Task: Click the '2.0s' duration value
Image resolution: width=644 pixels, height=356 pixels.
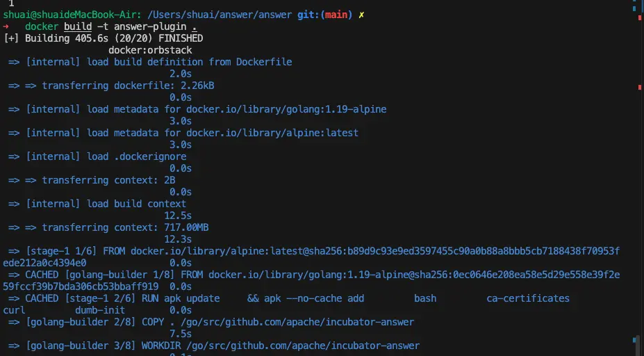Action: point(181,74)
